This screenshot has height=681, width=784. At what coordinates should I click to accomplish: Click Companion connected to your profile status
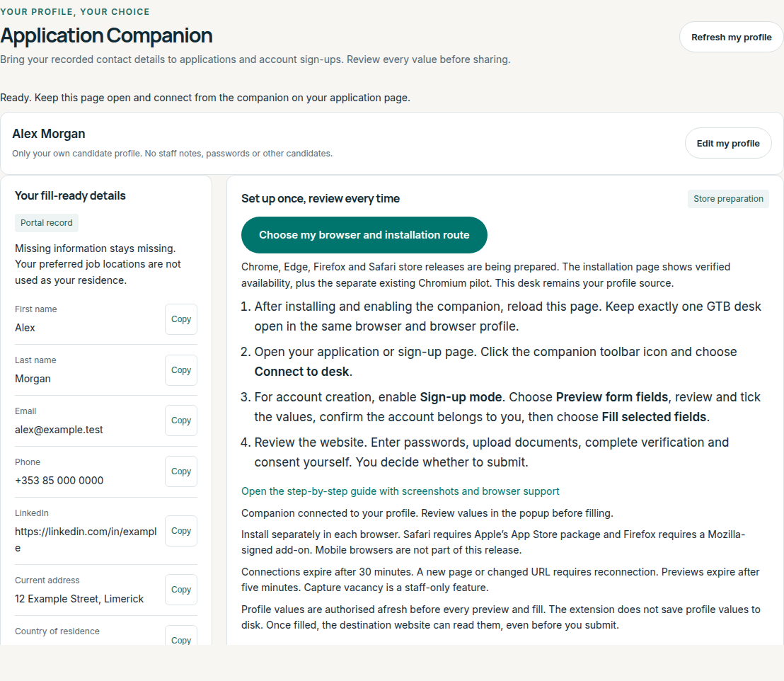pos(427,513)
